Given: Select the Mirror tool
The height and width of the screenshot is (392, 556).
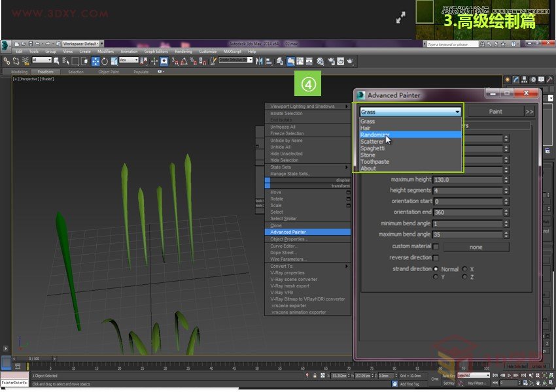Looking at the screenshot, I should point(258,60).
